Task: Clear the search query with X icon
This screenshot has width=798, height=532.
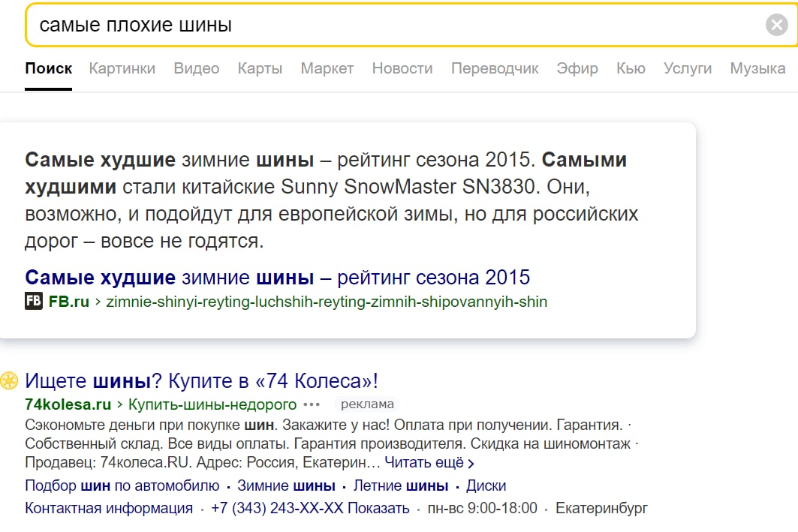Action: (777, 25)
